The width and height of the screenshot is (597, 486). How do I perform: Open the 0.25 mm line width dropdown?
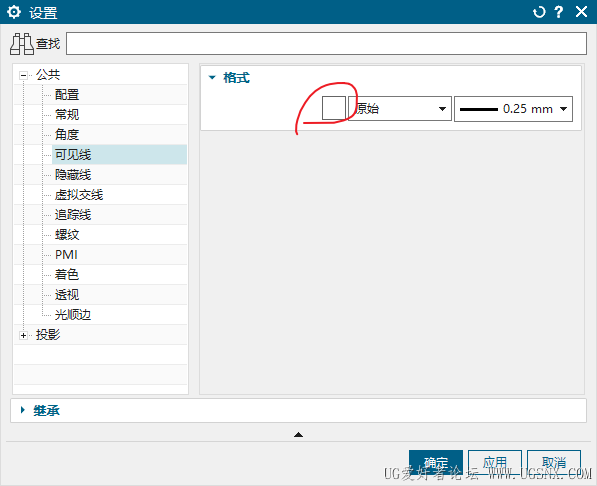pyautogui.click(x=513, y=109)
